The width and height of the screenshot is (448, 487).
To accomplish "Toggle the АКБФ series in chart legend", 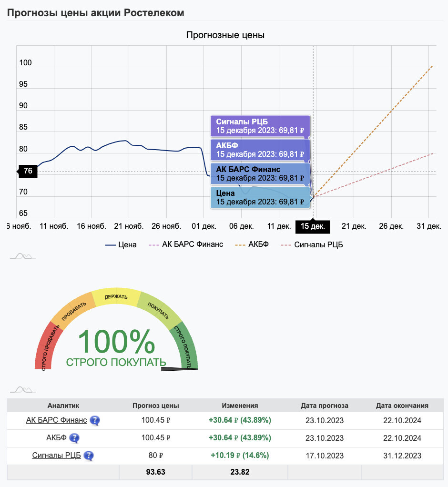I will [252, 244].
